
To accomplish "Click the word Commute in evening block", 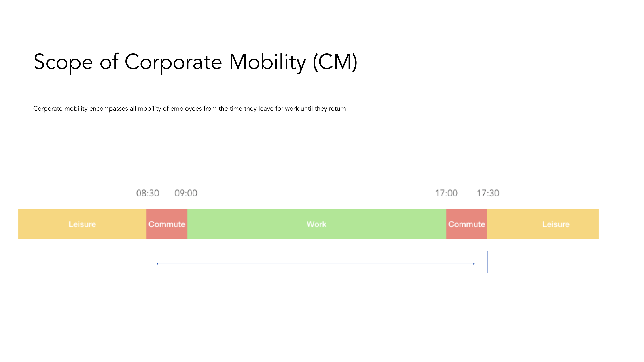I will click(x=467, y=224).
